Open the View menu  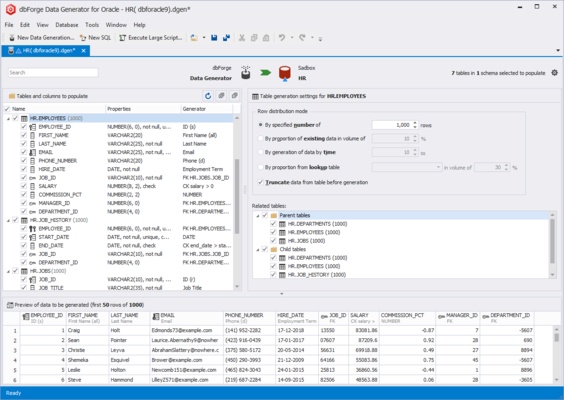[x=42, y=25]
